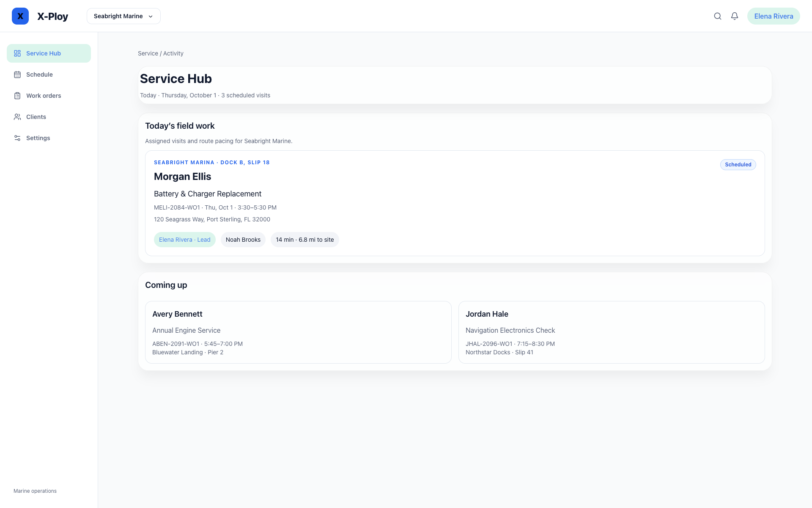This screenshot has height=508, width=812.
Task: Click the Work orders clipboard icon
Action: tap(17, 96)
